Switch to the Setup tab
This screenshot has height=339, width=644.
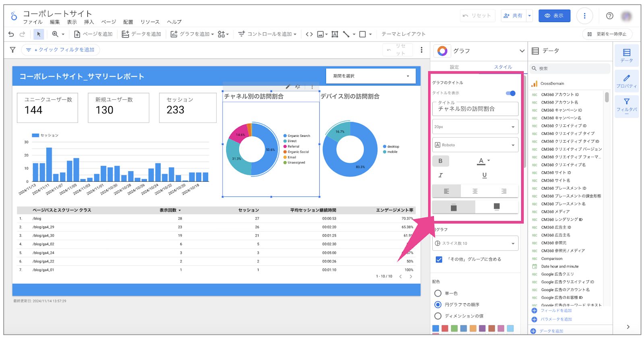tap(454, 67)
